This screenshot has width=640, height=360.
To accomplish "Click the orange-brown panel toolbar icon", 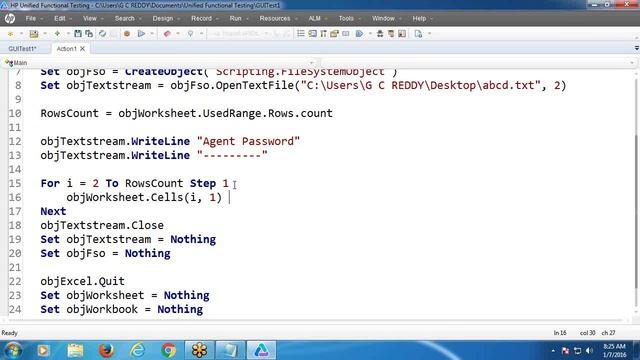I will pyautogui.click(x=391, y=34).
